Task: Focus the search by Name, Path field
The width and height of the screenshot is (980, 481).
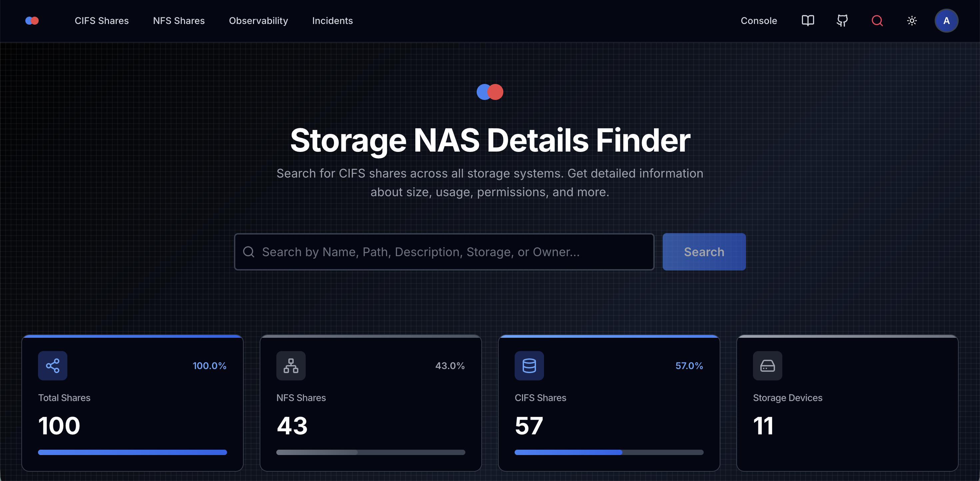Action: 444,252
